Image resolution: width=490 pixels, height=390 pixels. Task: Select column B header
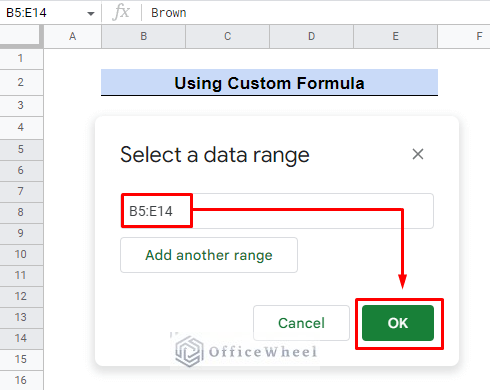tap(143, 36)
